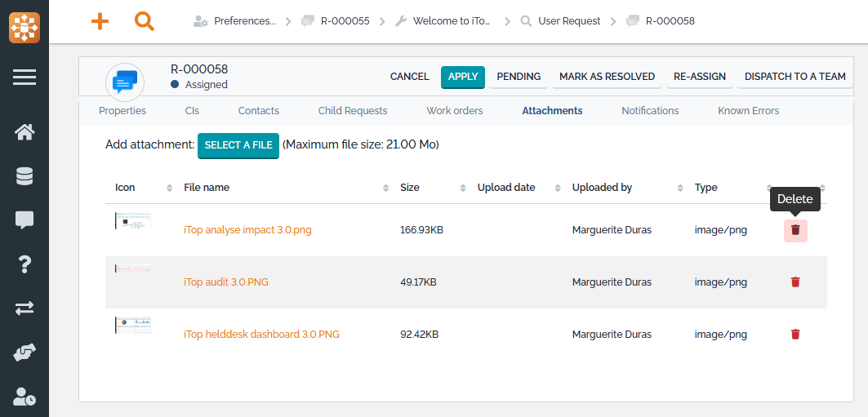The image size is (868, 417).
Task: Click the orange magnifier search icon
Action: (145, 21)
